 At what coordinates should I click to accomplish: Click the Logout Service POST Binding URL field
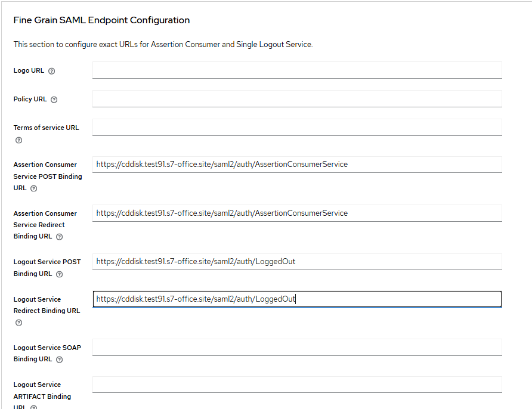pyautogui.click(x=296, y=261)
